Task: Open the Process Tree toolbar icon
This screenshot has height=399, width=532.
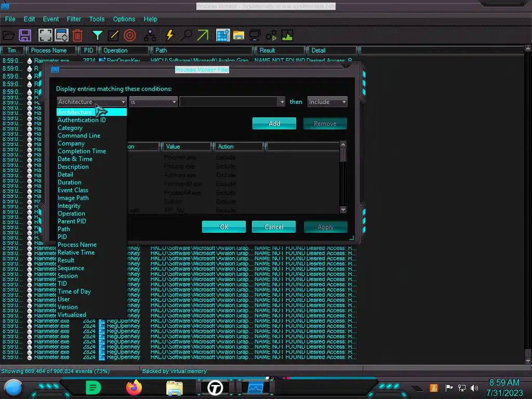Action: click(150, 35)
